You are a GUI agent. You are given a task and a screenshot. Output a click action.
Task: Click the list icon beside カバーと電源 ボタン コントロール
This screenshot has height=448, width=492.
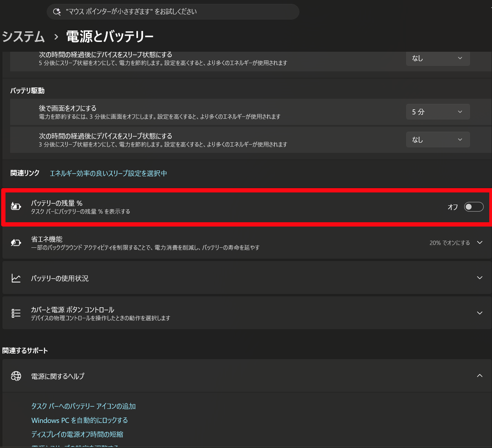(16, 313)
